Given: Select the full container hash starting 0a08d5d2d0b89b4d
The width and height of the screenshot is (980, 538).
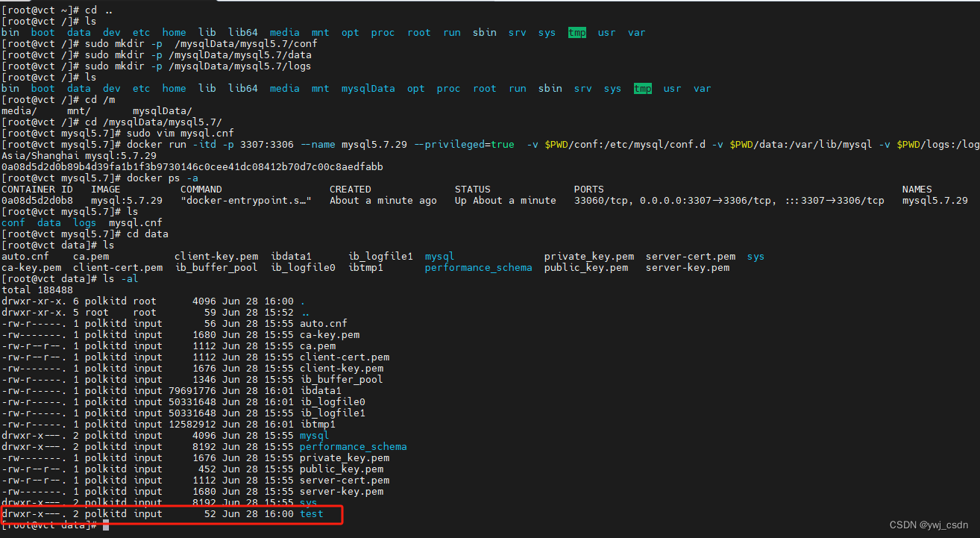Looking at the screenshot, I should coord(192,167).
